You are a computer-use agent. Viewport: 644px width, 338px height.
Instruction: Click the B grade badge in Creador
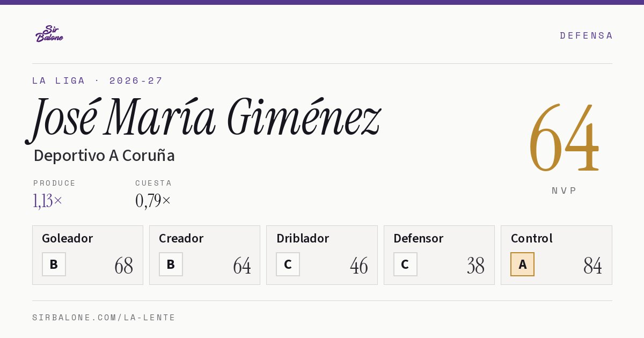[x=171, y=264]
